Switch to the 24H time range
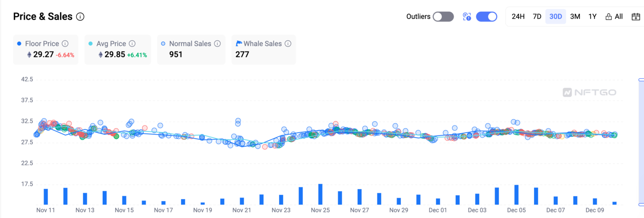This screenshot has width=644, height=218. [518, 17]
